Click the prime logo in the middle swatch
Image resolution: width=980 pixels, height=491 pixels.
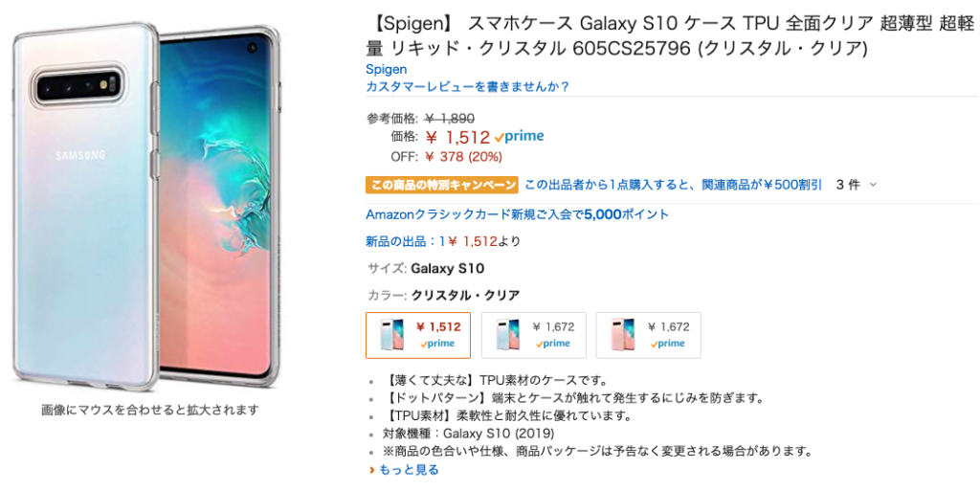(553, 344)
